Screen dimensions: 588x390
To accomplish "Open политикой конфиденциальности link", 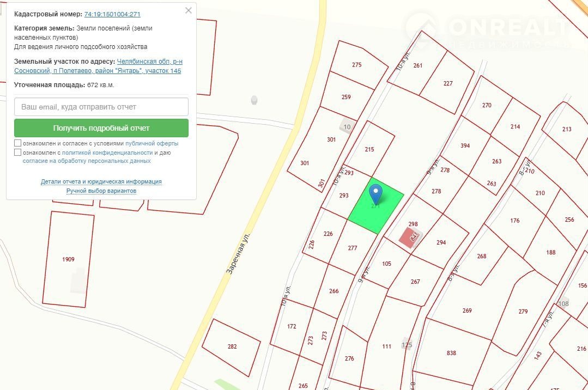I will coord(107,153).
